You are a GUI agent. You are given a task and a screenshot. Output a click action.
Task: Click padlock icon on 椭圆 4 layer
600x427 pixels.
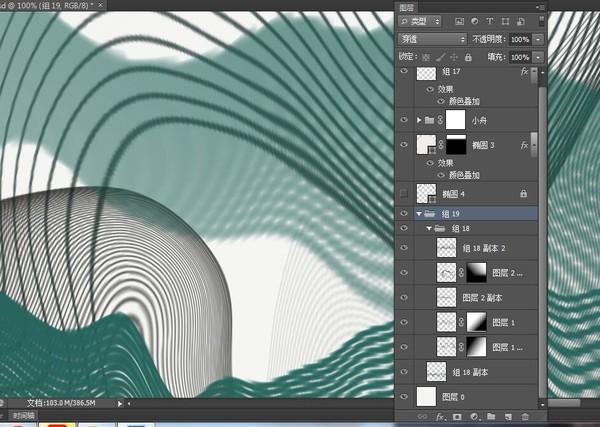(523, 194)
